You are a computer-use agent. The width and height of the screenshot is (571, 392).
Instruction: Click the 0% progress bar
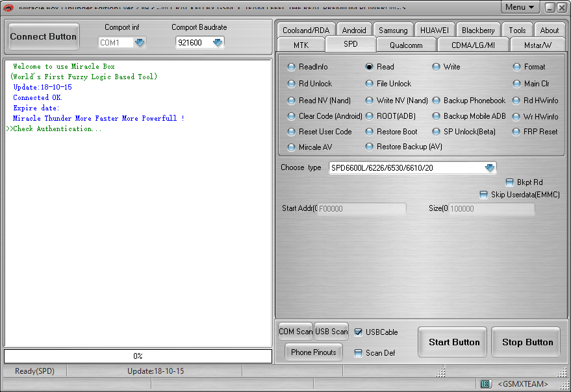(138, 356)
